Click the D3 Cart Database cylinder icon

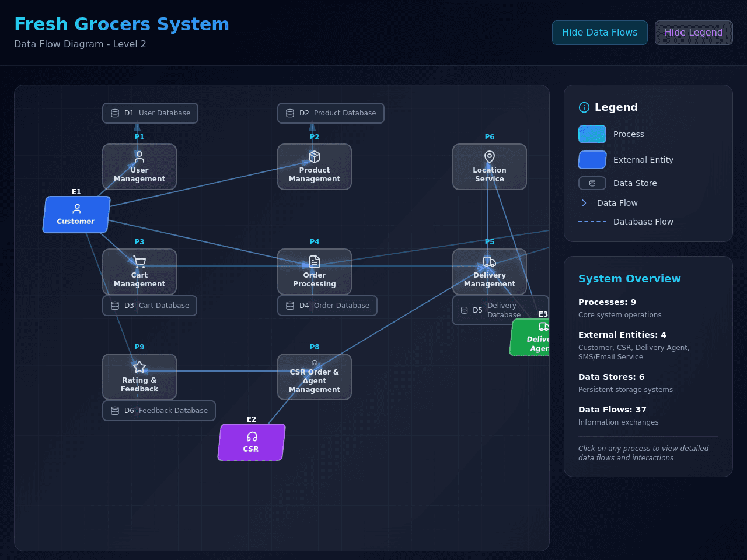click(x=115, y=306)
